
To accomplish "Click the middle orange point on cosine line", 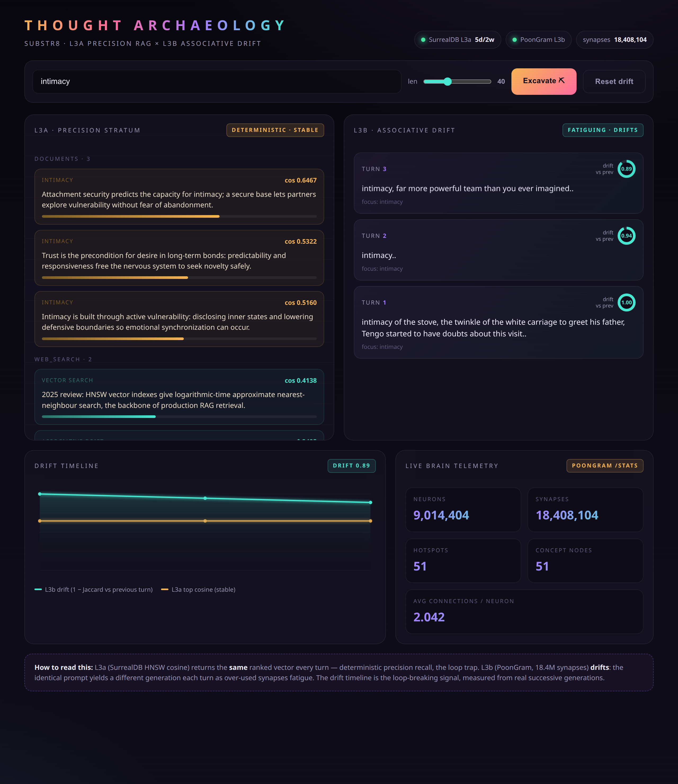I will [205, 521].
